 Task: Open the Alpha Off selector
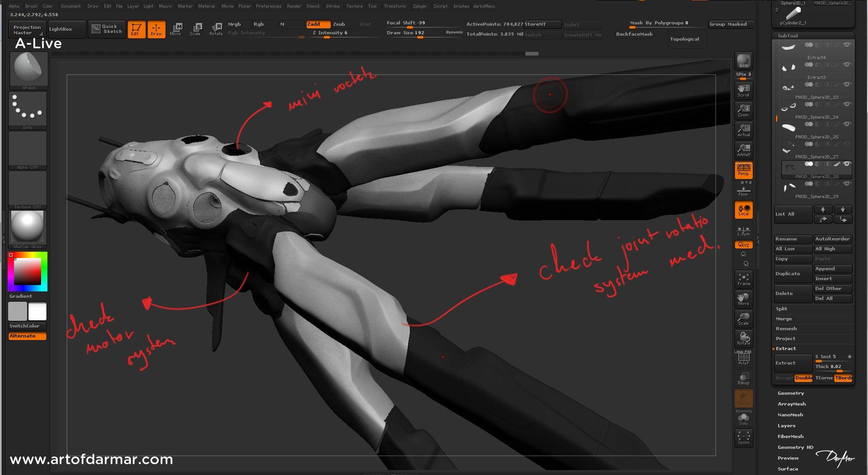(x=28, y=150)
